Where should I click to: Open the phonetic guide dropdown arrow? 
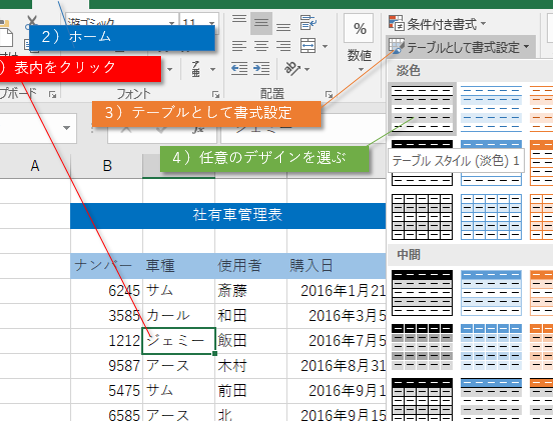coord(213,69)
